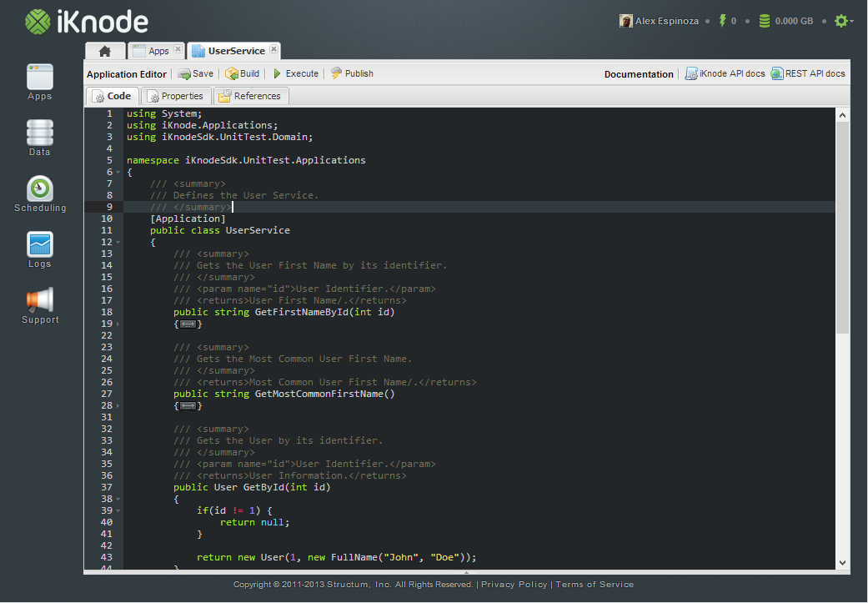Open the Terms of Service link
Screen dimensions: 868x603
click(595, 584)
